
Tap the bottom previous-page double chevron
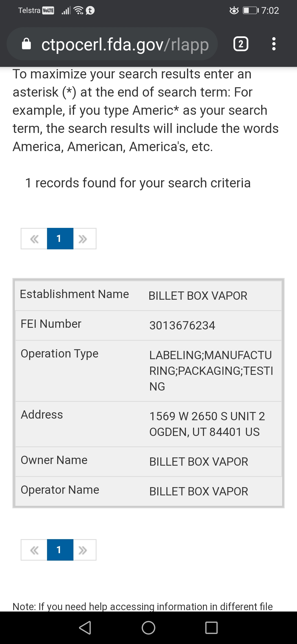coord(34,550)
